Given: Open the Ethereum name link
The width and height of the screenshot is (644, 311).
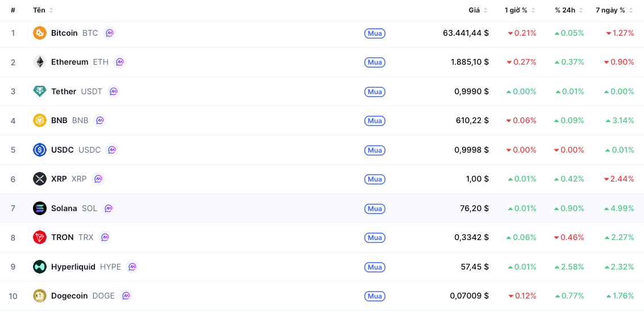Looking at the screenshot, I should point(70,62).
